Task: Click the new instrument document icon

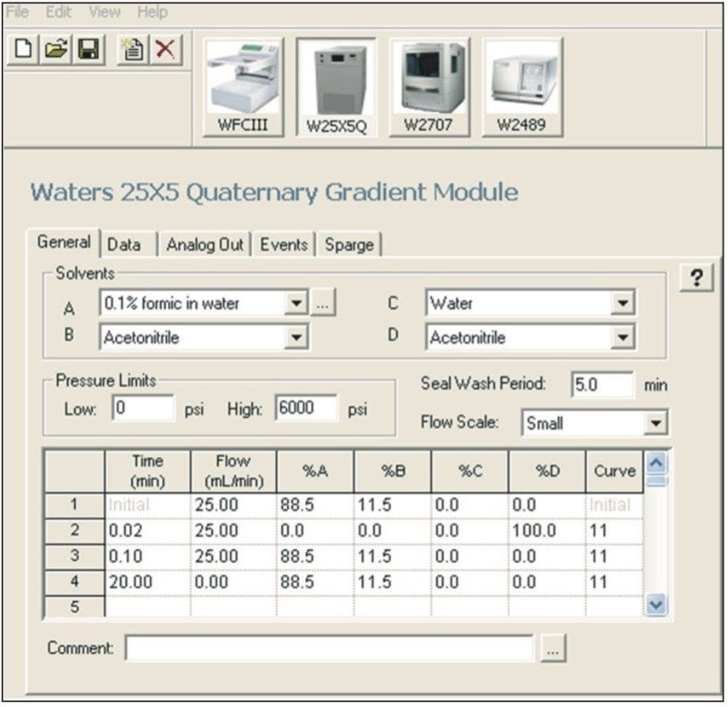Action: point(133,49)
